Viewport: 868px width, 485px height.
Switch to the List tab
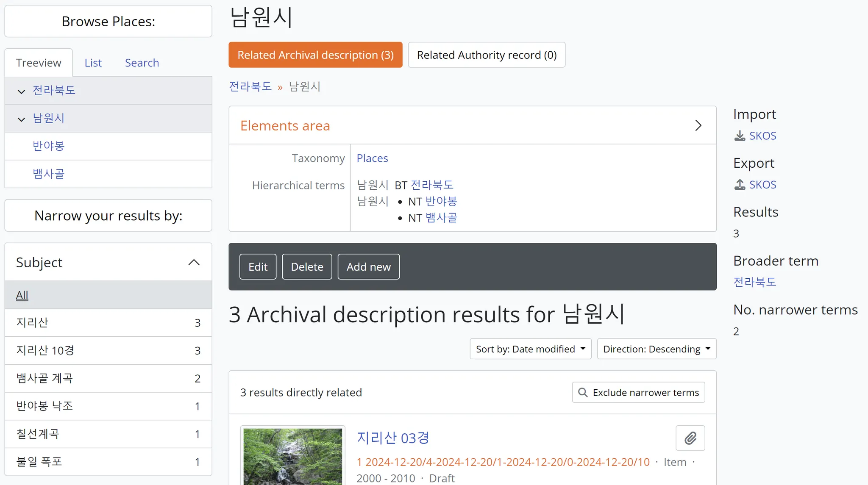tap(93, 63)
